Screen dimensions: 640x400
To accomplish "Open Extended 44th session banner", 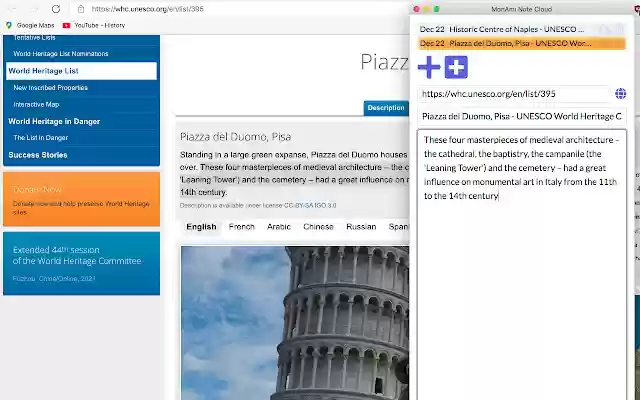I will (x=81, y=264).
